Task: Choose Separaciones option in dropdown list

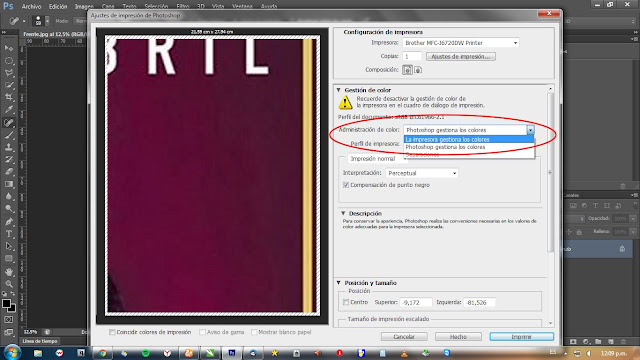Action: [x=469, y=154]
